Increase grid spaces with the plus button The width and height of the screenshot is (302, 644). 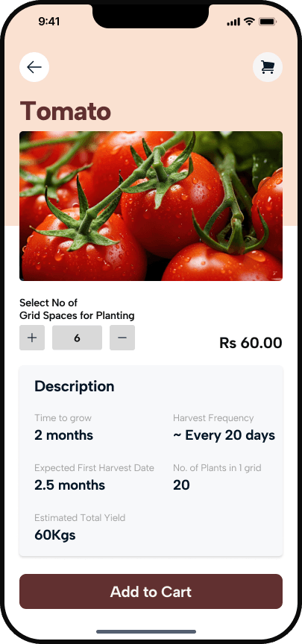(32, 338)
